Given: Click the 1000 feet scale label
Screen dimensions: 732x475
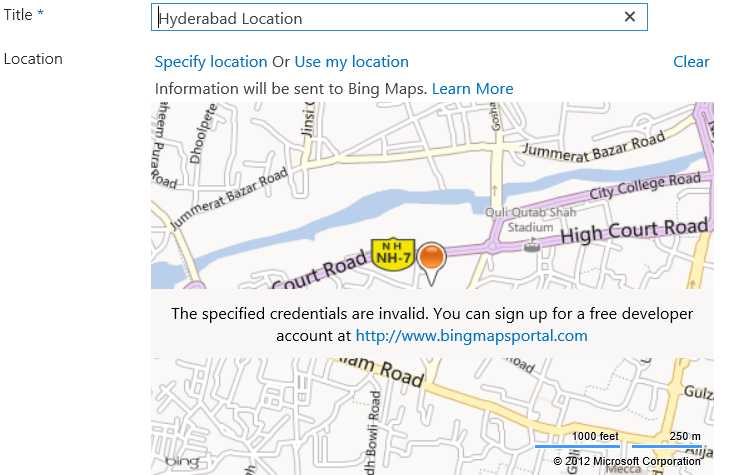Looking at the screenshot, I should [x=595, y=436].
